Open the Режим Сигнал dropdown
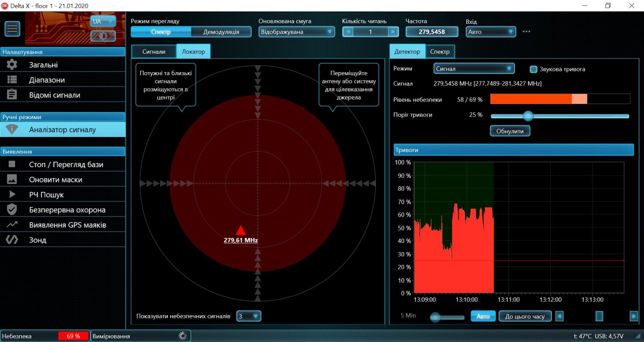The image size is (644, 342). tap(474, 69)
